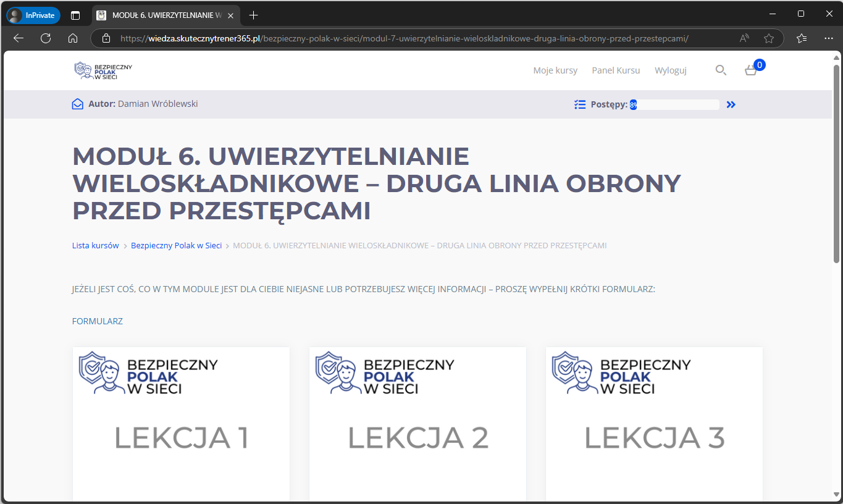843x504 pixels.
Task: Click the MODUŁ 6 page heading
Action: click(x=377, y=183)
